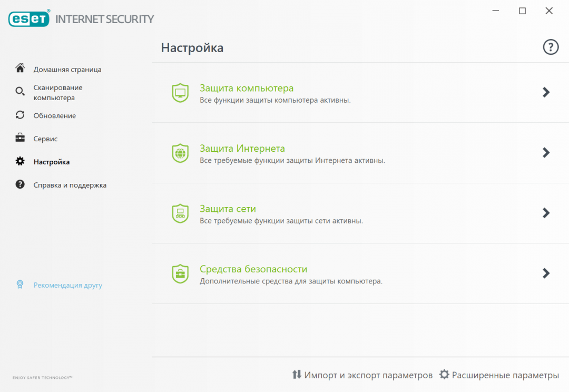
Task: Expand Защита Интернета with its chevron arrow
Action: [x=546, y=153]
